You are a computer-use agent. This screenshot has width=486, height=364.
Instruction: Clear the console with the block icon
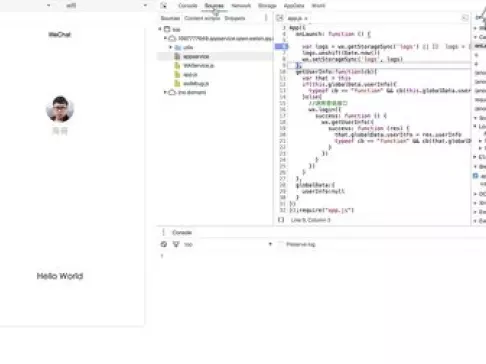click(x=164, y=244)
